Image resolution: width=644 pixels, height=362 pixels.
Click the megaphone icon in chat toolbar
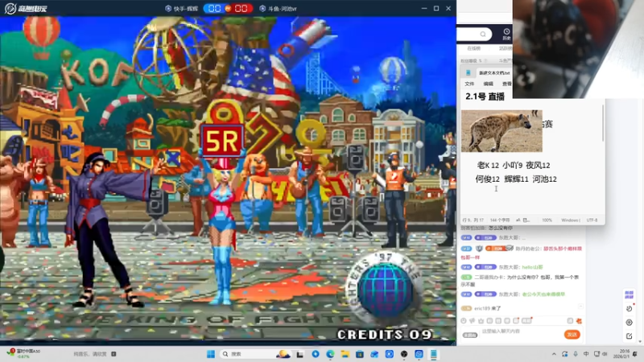(x=473, y=321)
